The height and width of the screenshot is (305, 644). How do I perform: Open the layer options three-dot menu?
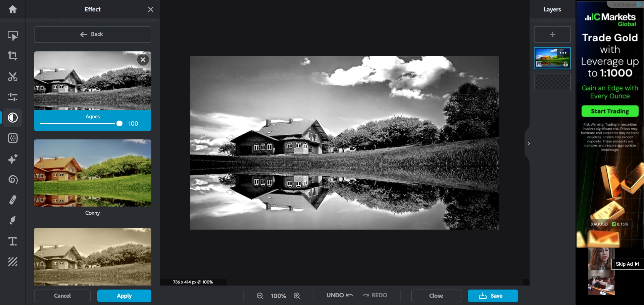point(563,53)
